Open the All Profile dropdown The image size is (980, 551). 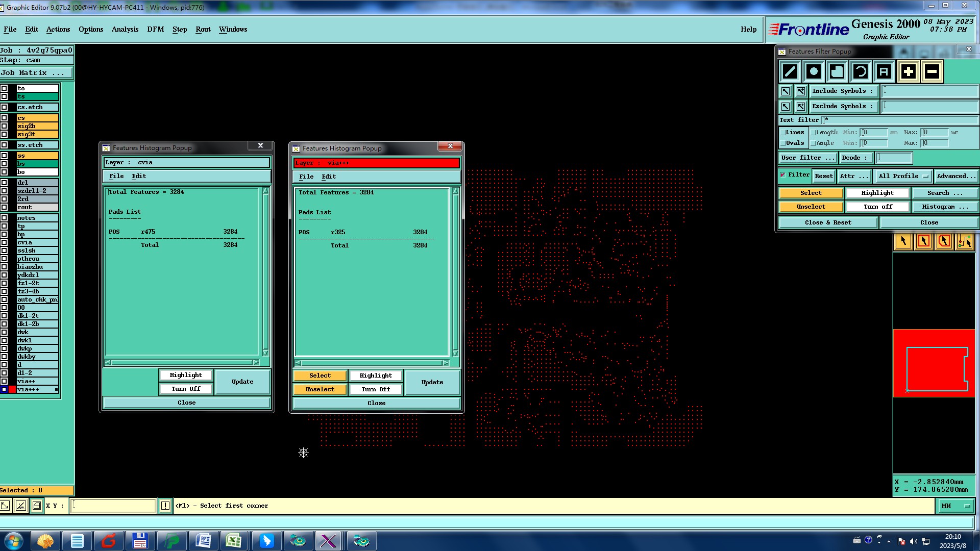click(x=902, y=176)
